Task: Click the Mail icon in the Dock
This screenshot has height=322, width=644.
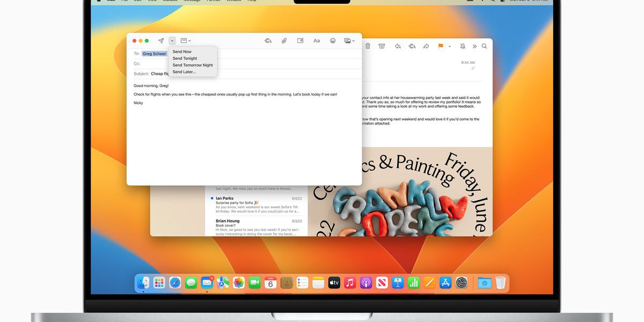Action: point(207,283)
